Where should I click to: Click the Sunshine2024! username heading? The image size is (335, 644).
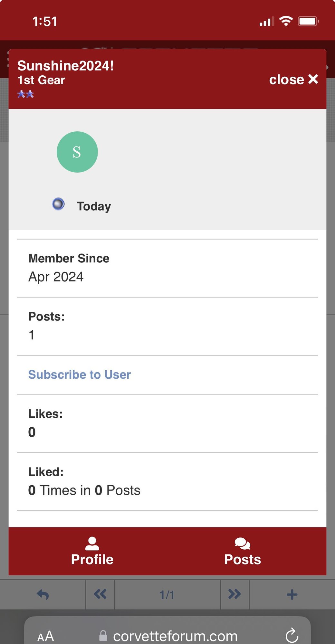coord(65,66)
